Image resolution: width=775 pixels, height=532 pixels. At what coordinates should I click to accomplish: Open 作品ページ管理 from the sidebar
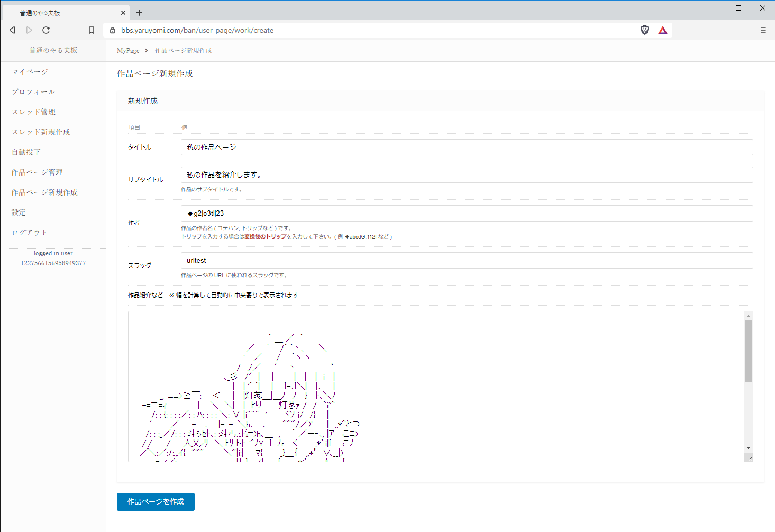tap(37, 172)
